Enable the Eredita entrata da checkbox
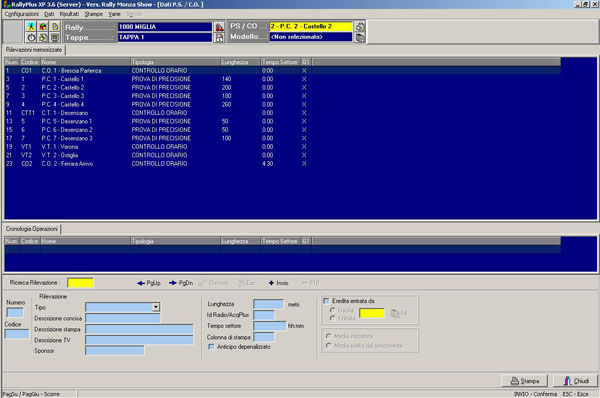Screen dimensions: 600x398 pyautogui.click(x=326, y=301)
